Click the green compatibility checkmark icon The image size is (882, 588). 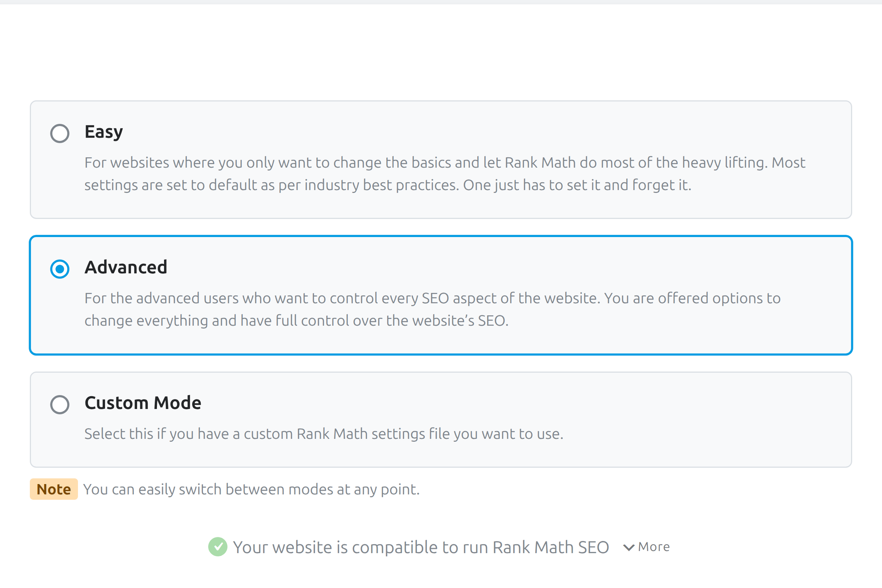218,547
